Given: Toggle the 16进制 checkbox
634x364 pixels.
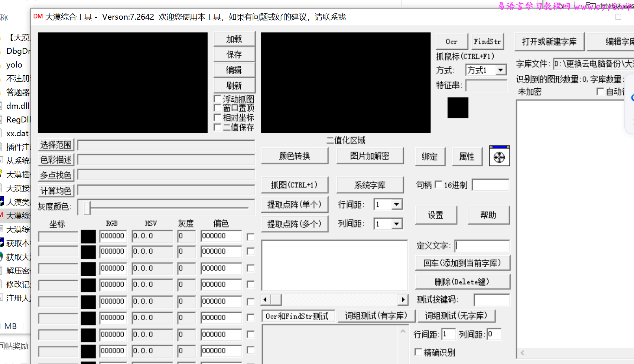Looking at the screenshot, I should (x=438, y=184).
